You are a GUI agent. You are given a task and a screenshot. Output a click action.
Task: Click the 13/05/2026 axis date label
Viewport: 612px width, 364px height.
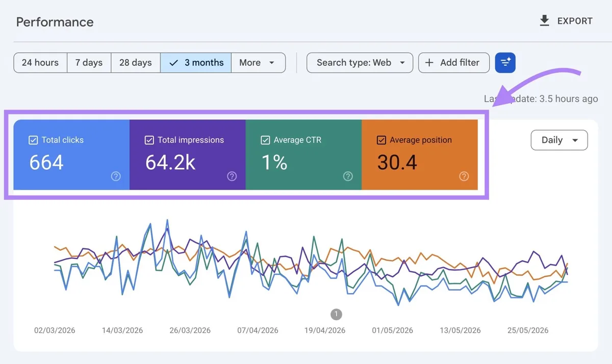point(461,330)
